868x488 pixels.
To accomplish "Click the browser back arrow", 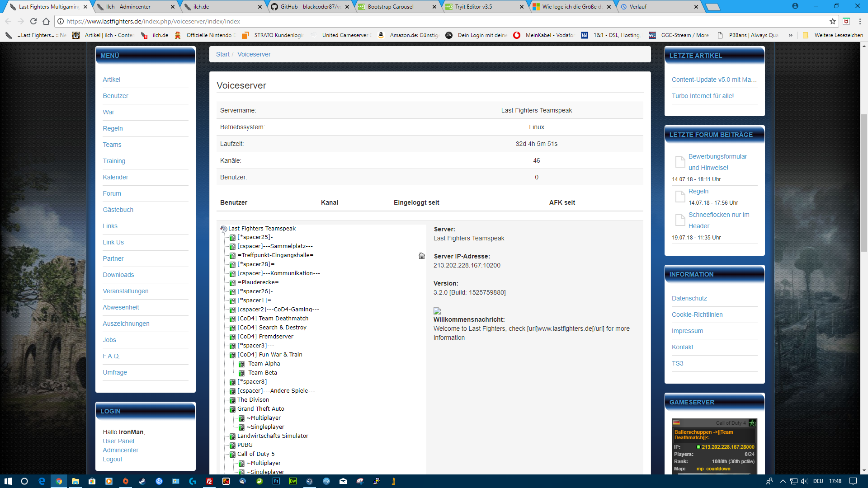I will (x=8, y=21).
